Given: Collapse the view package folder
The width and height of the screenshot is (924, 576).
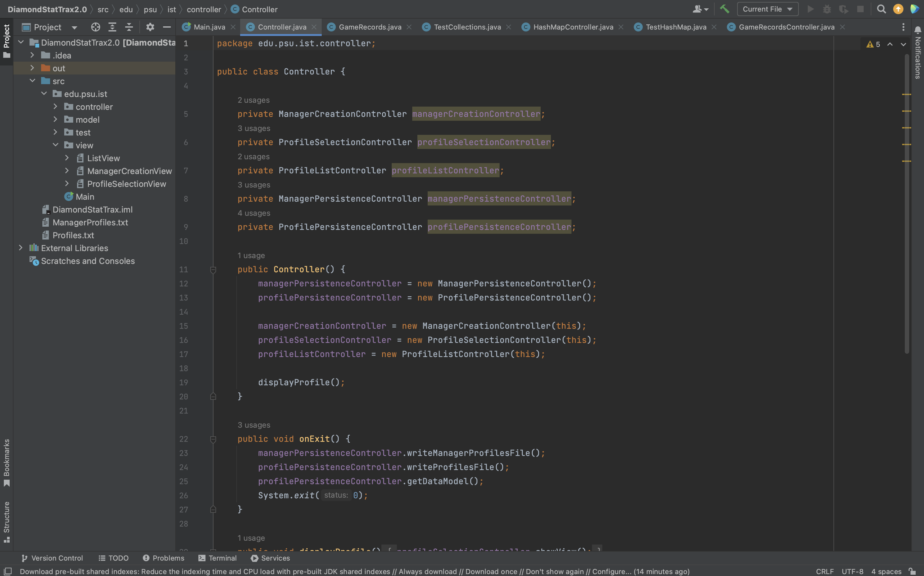Looking at the screenshot, I should [x=56, y=145].
